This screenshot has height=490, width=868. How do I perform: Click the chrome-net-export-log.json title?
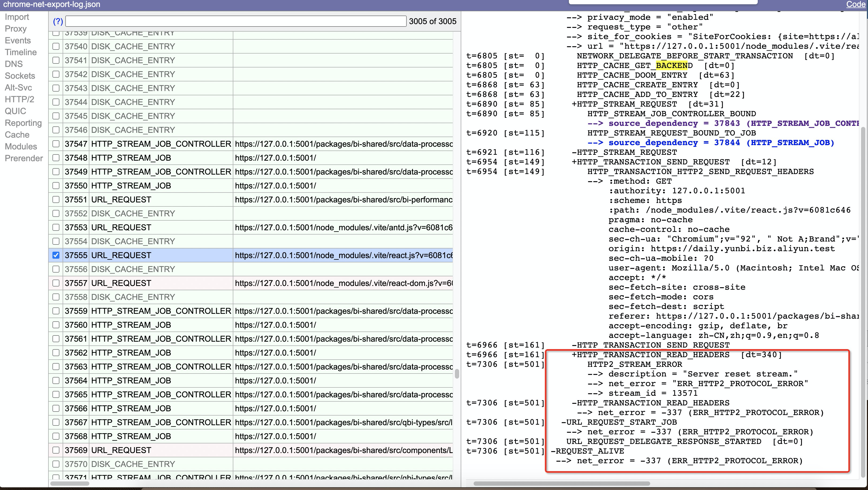tap(52, 4)
